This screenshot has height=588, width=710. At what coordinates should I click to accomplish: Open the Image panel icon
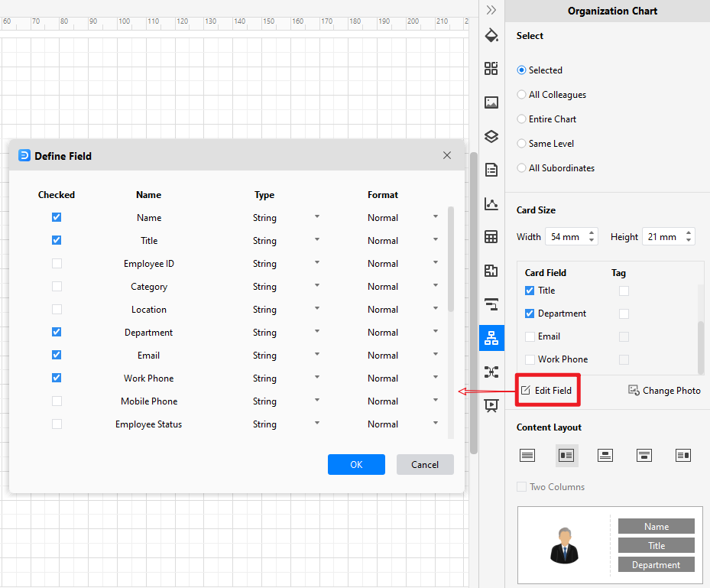(491, 102)
